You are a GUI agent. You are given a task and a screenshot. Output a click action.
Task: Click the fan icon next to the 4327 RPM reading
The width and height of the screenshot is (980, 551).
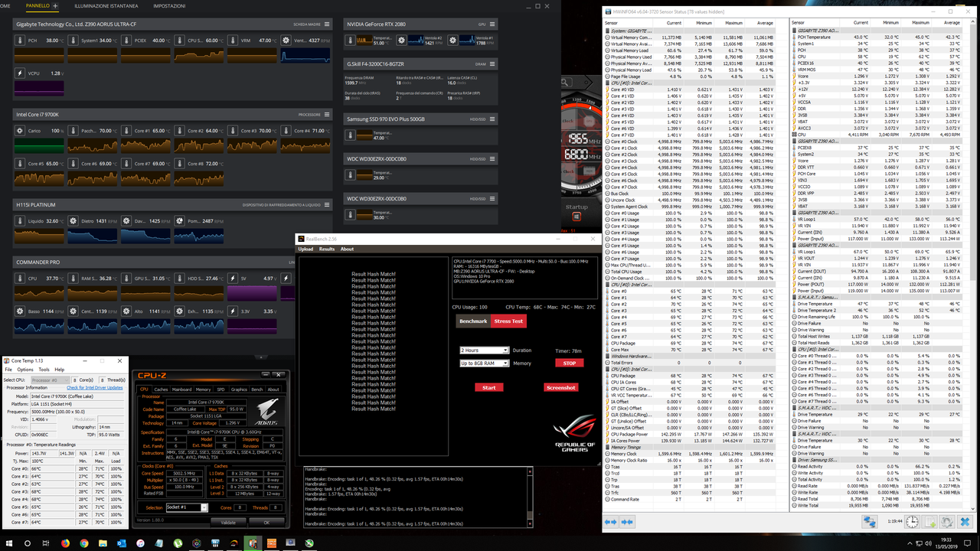286,40
